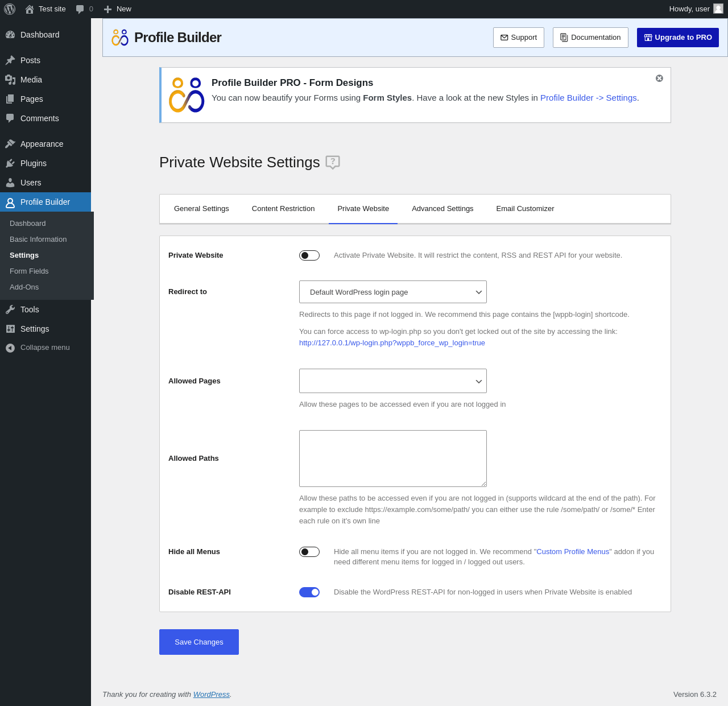Open the Allowed Pages dropdown
The height and width of the screenshot is (706, 728).
pyautogui.click(x=393, y=381)
